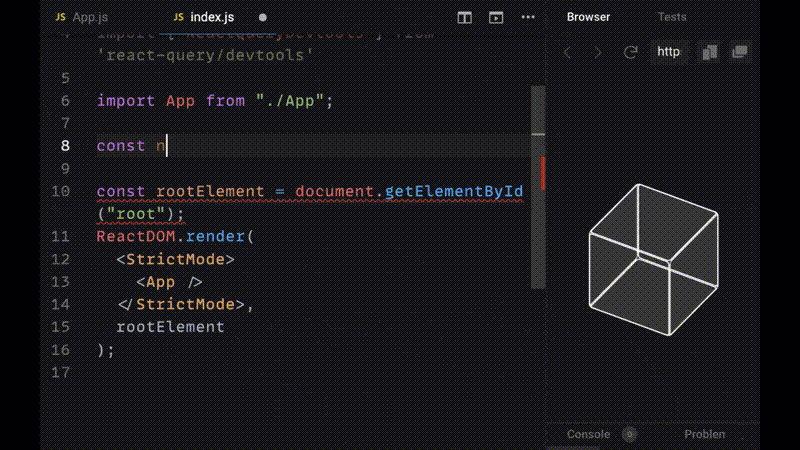800x450 pixels.
Task: Open preview in new window icon
Action: [x=740, y=52]
